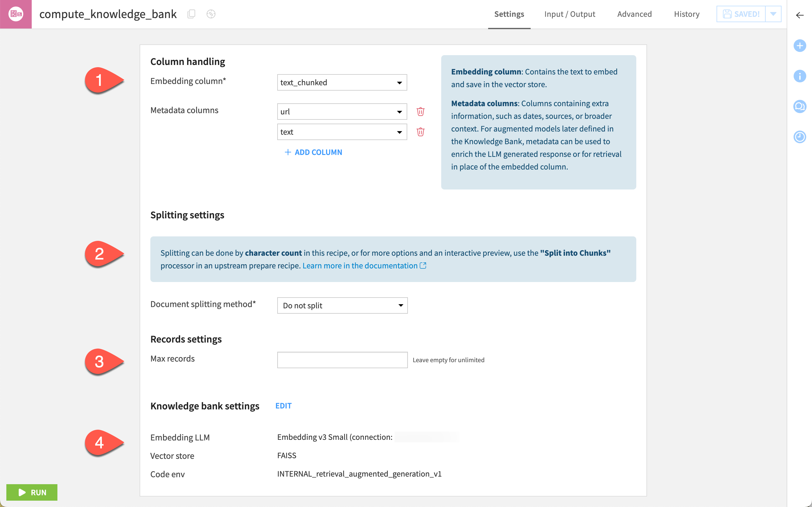Open the documentation link about splitting

[x=361, y=265]
